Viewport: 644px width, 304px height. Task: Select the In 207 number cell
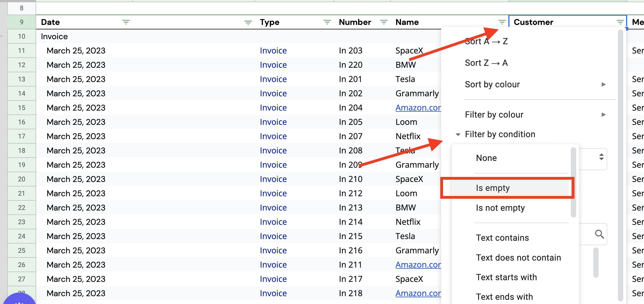coord(351,136)
